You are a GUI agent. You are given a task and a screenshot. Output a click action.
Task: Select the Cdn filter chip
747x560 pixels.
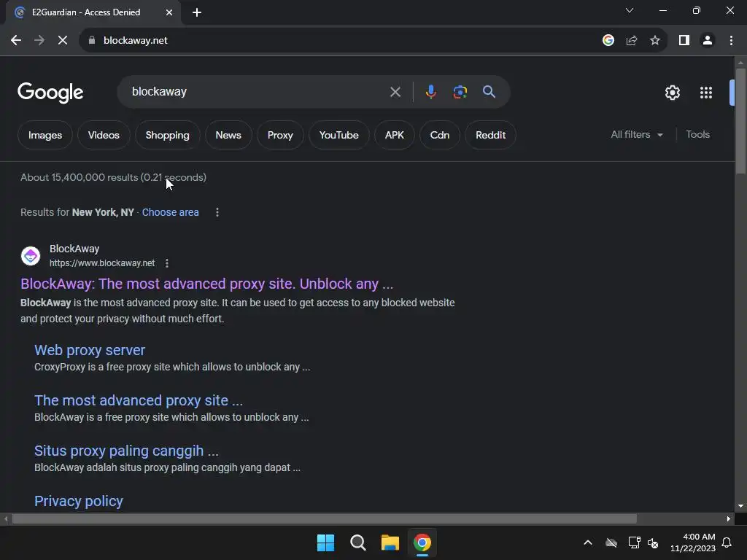point(440,135)
